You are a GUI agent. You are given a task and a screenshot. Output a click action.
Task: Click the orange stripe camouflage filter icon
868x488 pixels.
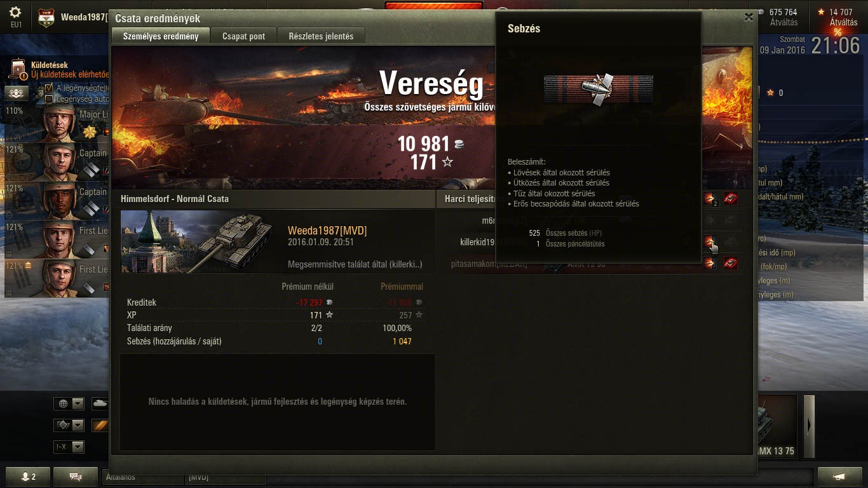100,425
